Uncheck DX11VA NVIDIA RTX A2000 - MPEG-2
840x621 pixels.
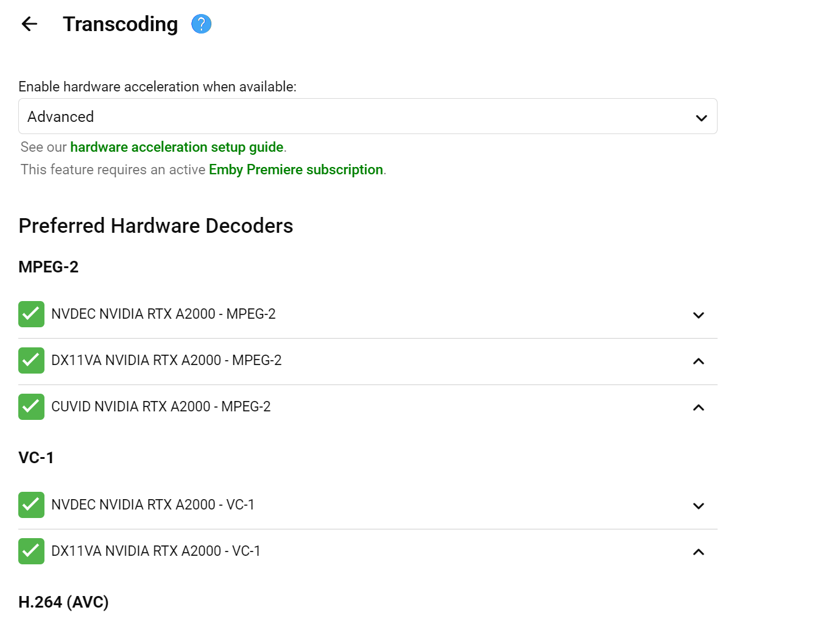click(31, 361)
